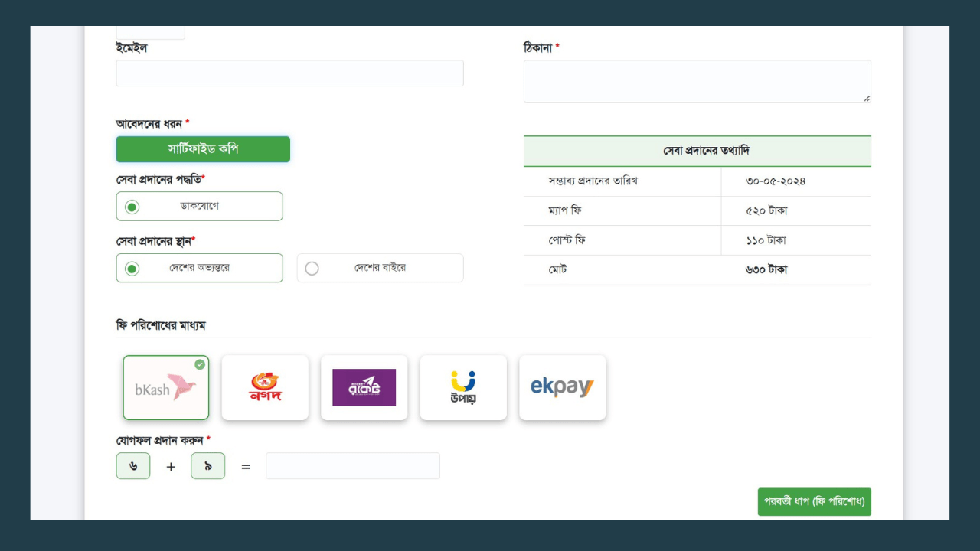Click the captcha number ৬ box

coord(133,466)
